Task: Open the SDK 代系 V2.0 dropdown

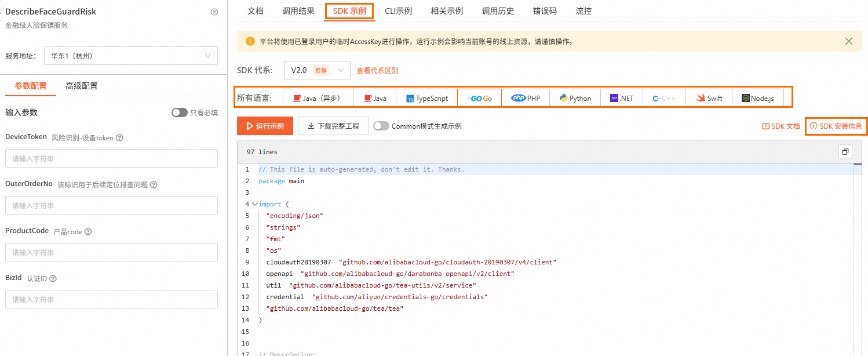Action: 317,70
